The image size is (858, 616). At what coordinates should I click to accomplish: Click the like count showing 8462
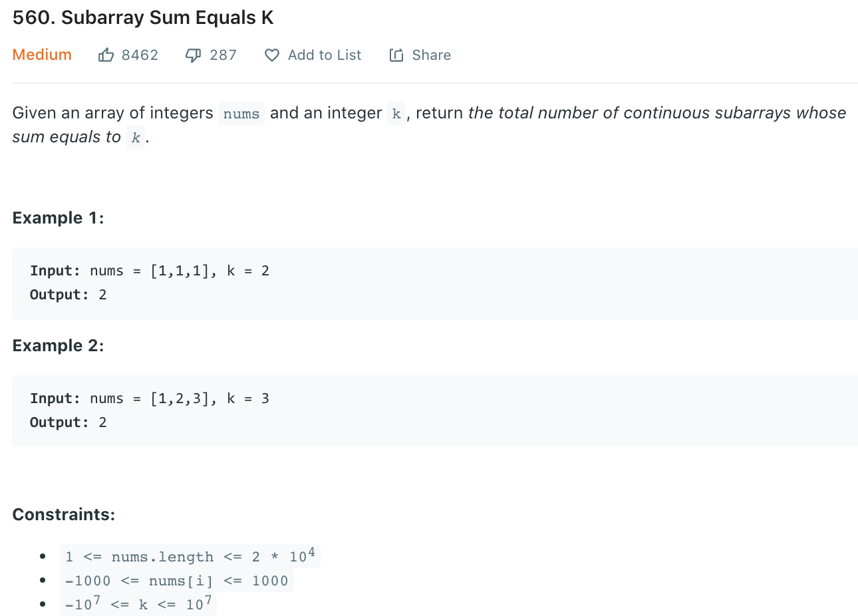tap(141, 55)
